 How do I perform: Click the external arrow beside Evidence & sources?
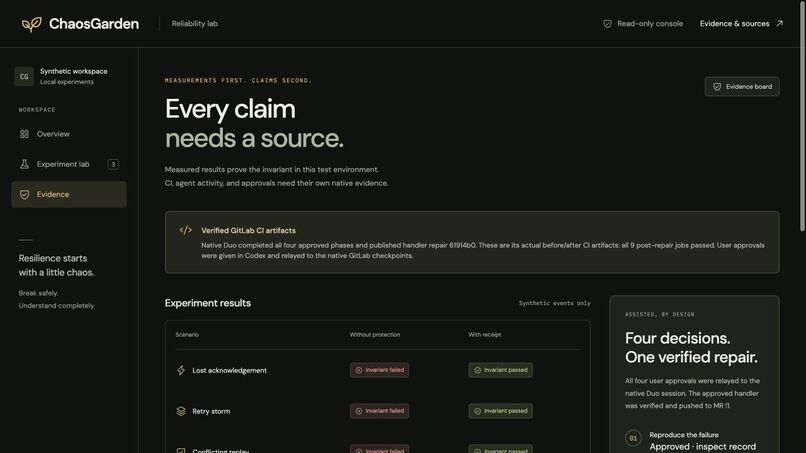pos(779,23)
